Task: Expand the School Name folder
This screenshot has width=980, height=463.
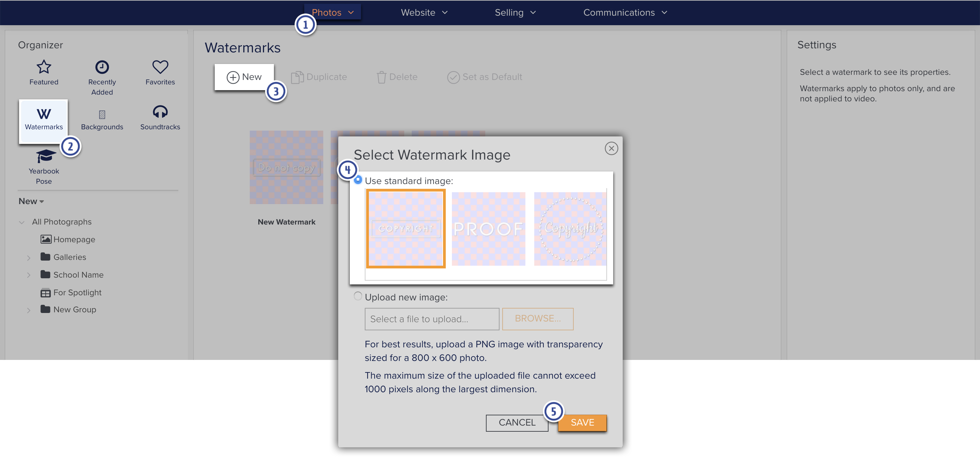Action: pyautogui.click(x=29, y=275)
